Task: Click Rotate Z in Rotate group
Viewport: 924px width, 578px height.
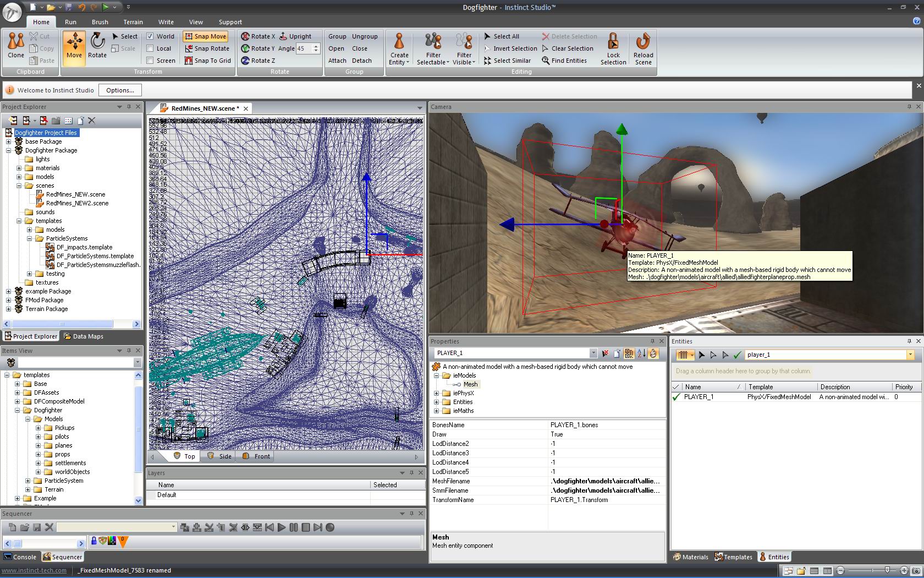Action: click(x=258, y=61)
